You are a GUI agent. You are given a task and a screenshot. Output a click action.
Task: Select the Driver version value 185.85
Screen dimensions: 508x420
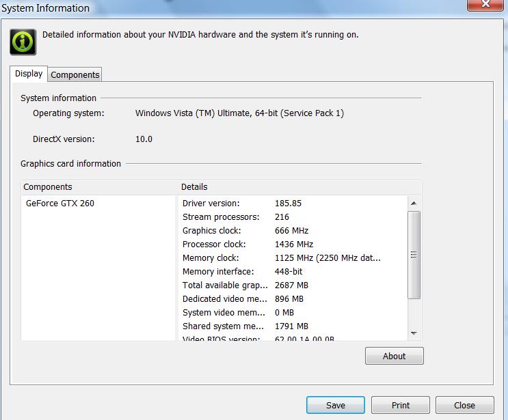coord(288,204)
